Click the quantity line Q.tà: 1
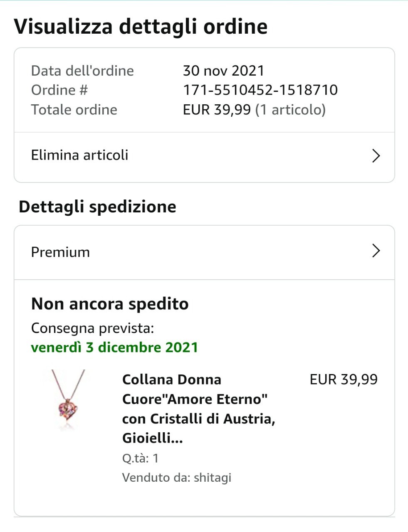This screenshot has height=532, width=408. pyautogui.click(x=141, y=458)
